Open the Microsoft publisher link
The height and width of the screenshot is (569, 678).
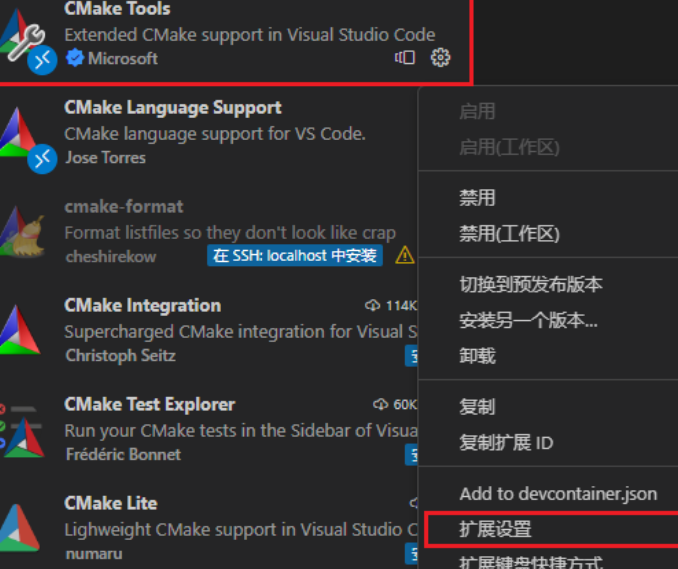tap(123, 58)
